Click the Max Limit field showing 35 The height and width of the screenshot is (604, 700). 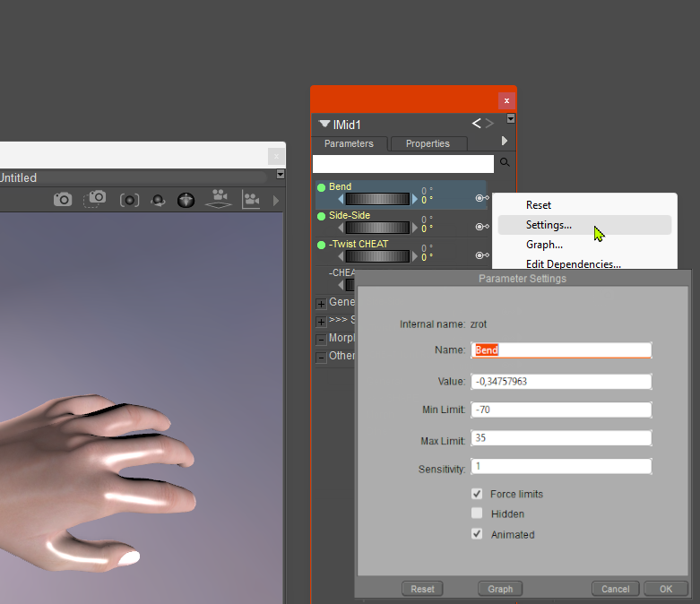pyautogui.click(x=561, y=438)
